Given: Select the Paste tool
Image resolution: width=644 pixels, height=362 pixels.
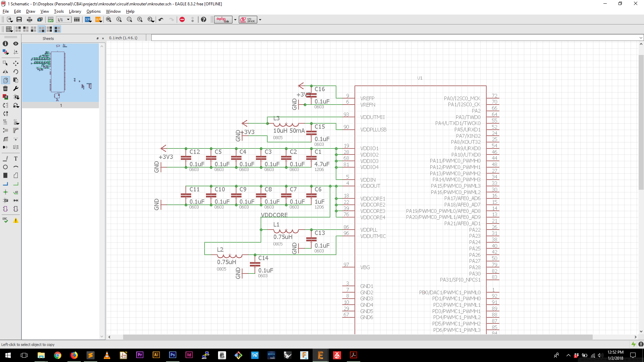Looking at the screenshot, I should pyautogui.click(x=16, y=80).
